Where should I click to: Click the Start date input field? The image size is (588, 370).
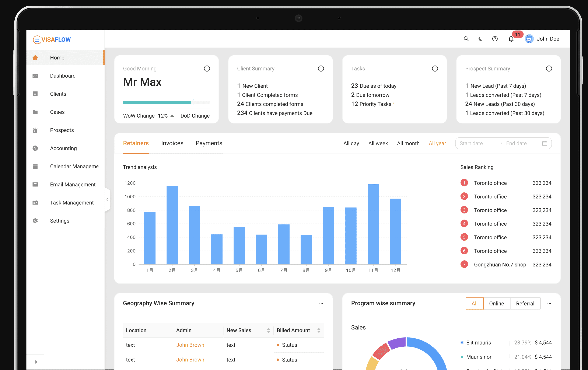(x=474, y=144)
